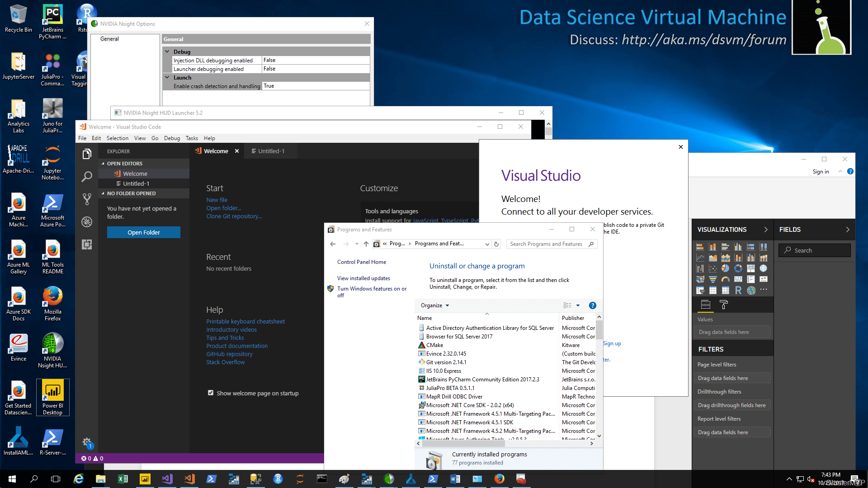The height and width of the screenshot is (488, 868).
Task: Toggle Show welcome page on startup checkbox
Action: (x=211, y=393)
